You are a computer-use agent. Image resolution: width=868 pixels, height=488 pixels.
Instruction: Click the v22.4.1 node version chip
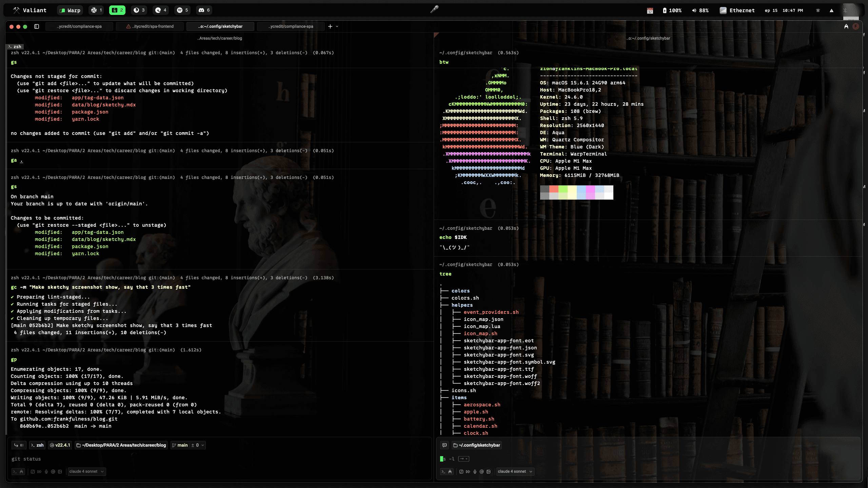[x=60, y=445]
